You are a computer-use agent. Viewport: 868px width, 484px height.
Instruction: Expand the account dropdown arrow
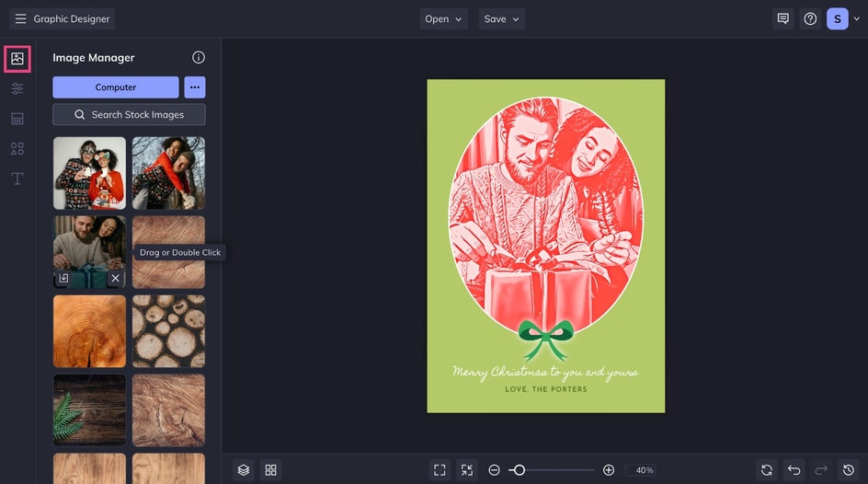click(856, 18)
